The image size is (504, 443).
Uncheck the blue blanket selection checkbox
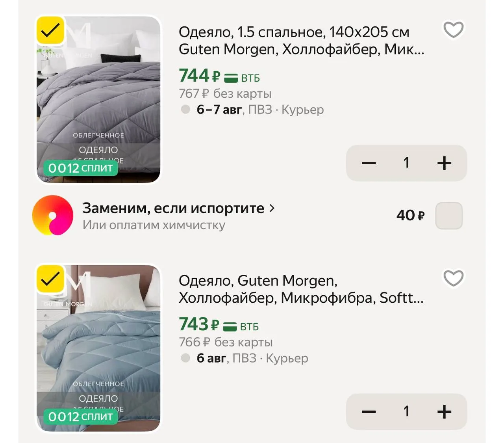(x=50, y=279)
